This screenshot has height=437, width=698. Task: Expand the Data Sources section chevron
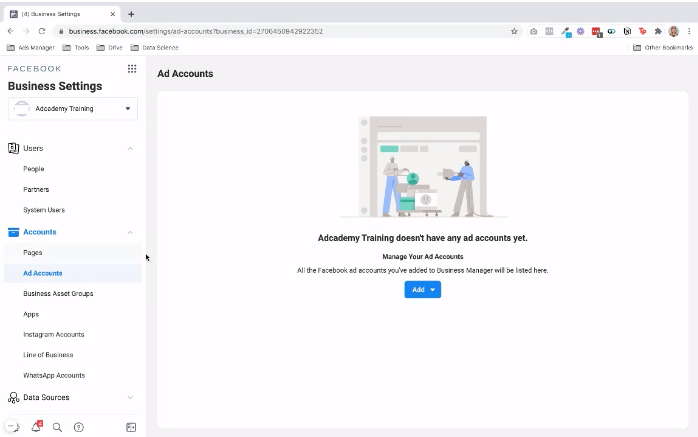pyautogui.click(x=130, y=397)
